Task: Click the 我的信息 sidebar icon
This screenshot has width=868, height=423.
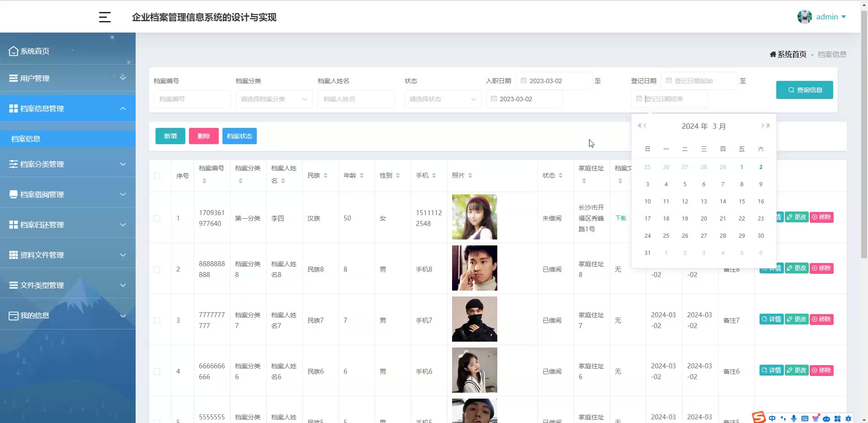Action: click(x=14, y=315)
